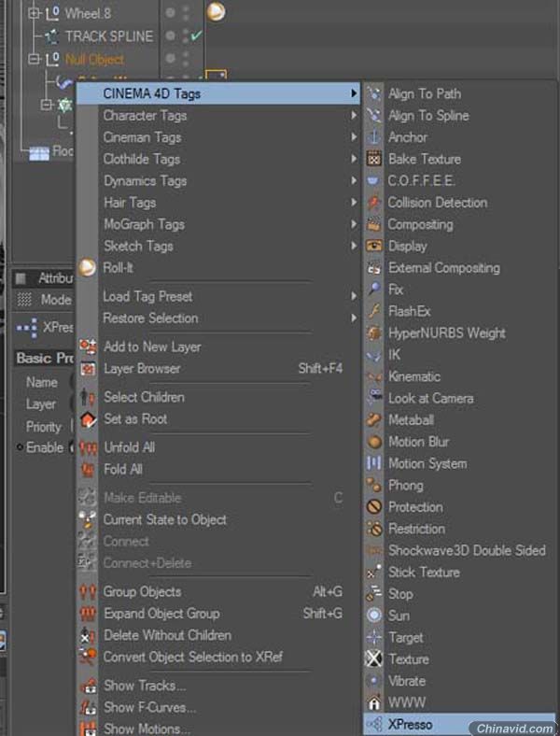This screenshot has width=560, height=736.
Task: Click the Collision Detection tag icon
Action: 374,203
